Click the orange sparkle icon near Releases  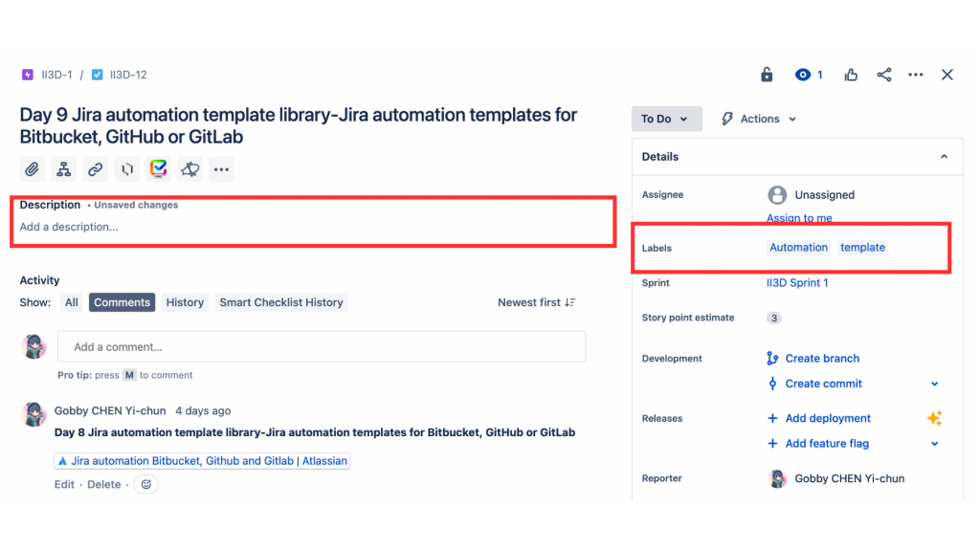(934, 418)
